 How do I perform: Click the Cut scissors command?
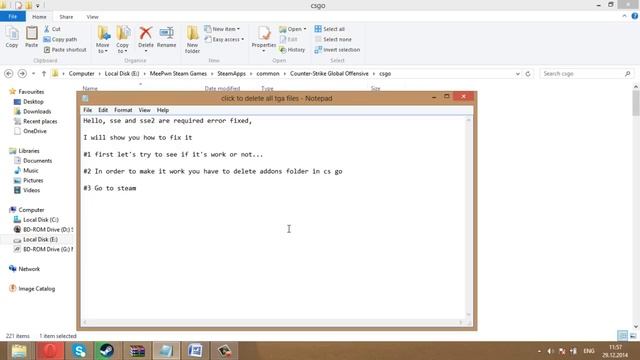coord(52,29)
